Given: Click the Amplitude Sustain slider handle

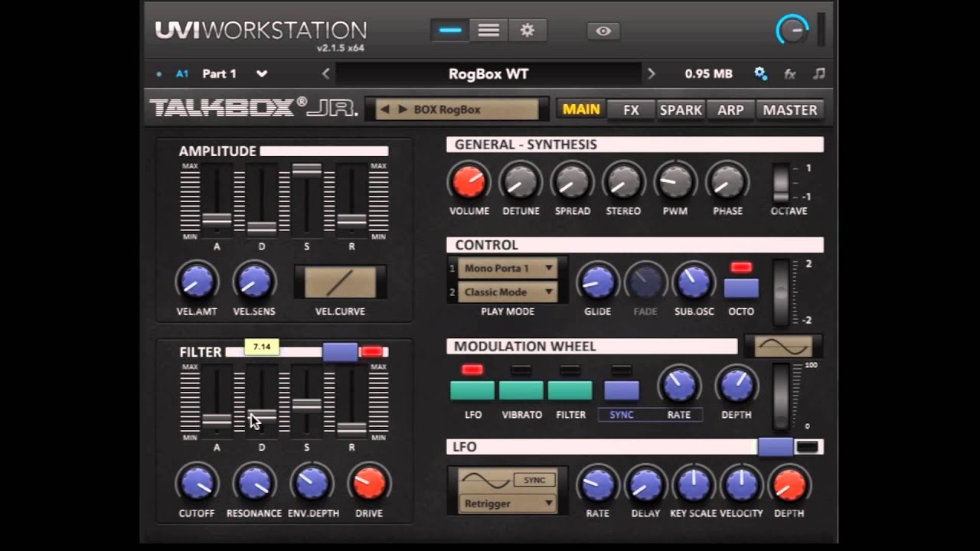Looking at the screenshot, I should coord(307,170).
